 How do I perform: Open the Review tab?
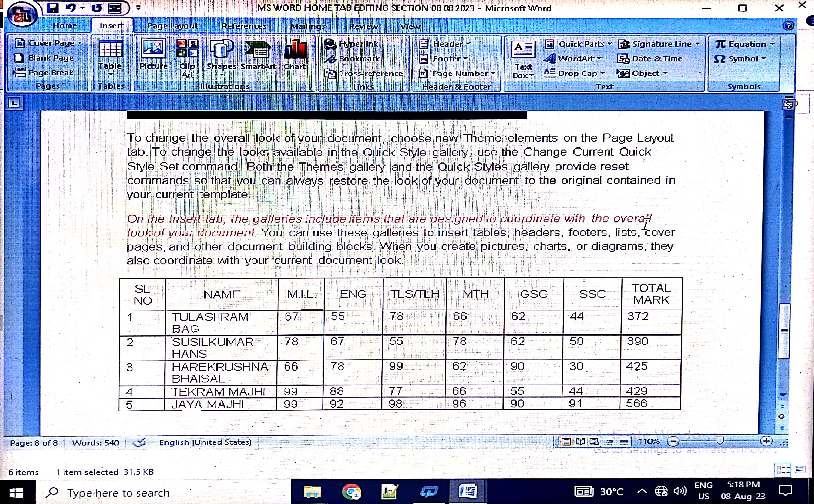click(363, 26)
